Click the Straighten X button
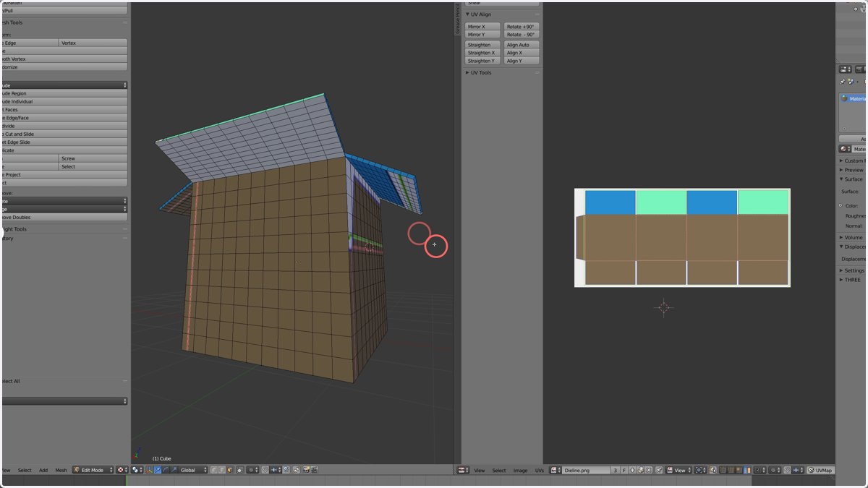 click(482, 53)
